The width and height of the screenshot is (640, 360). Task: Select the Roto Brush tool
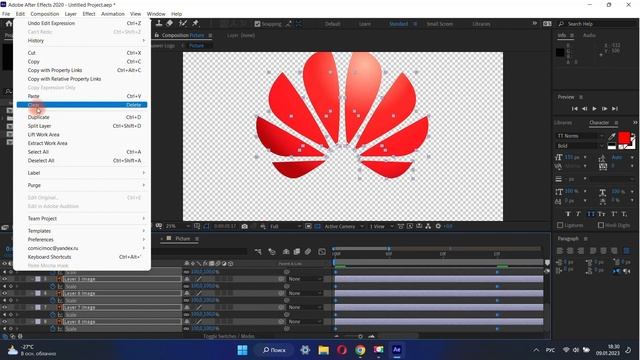(x=183, y=23)
